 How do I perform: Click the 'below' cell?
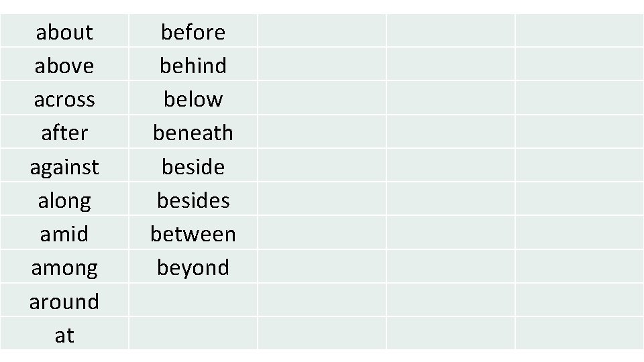tap(193, 98)
